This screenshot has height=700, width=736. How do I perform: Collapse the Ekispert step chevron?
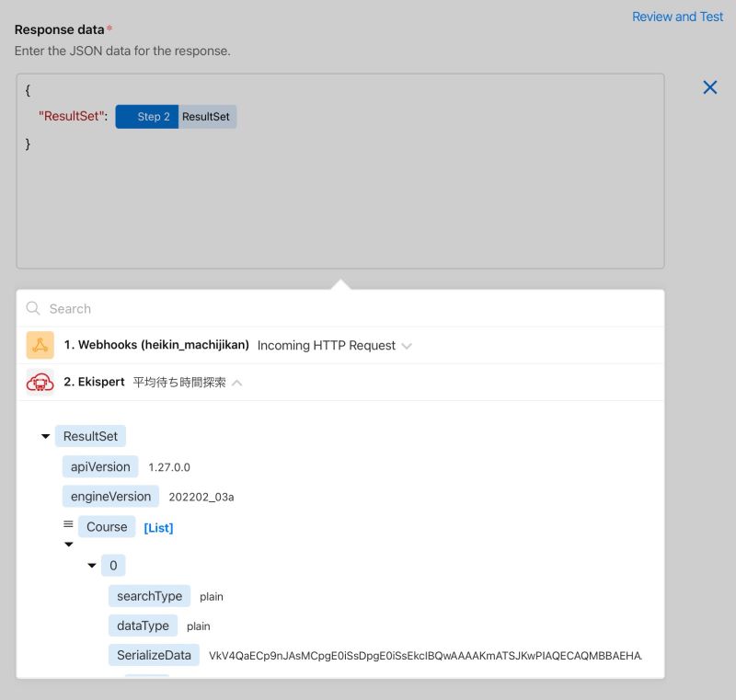click(237, 383)
